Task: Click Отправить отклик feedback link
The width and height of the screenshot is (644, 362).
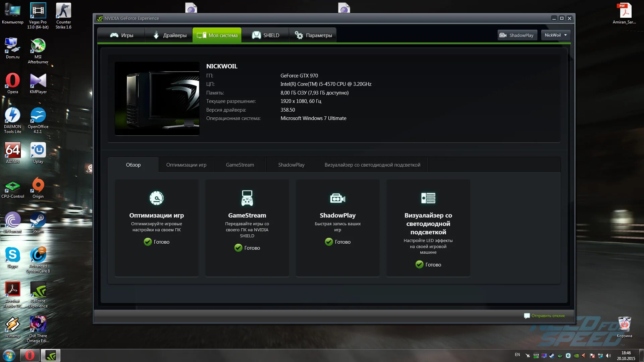Action: (x=544, y=316)
